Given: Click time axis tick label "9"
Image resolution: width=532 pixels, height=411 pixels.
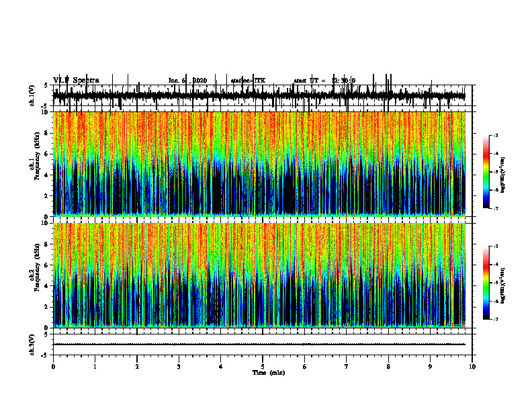Looking at the screenshot, I should coord(430,367).
